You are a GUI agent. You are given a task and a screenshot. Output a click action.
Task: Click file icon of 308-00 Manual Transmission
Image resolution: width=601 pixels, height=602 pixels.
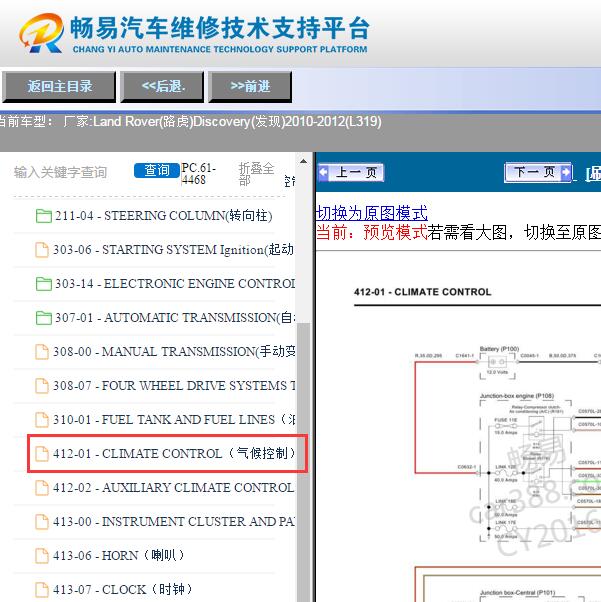click(x=42, y=352)
